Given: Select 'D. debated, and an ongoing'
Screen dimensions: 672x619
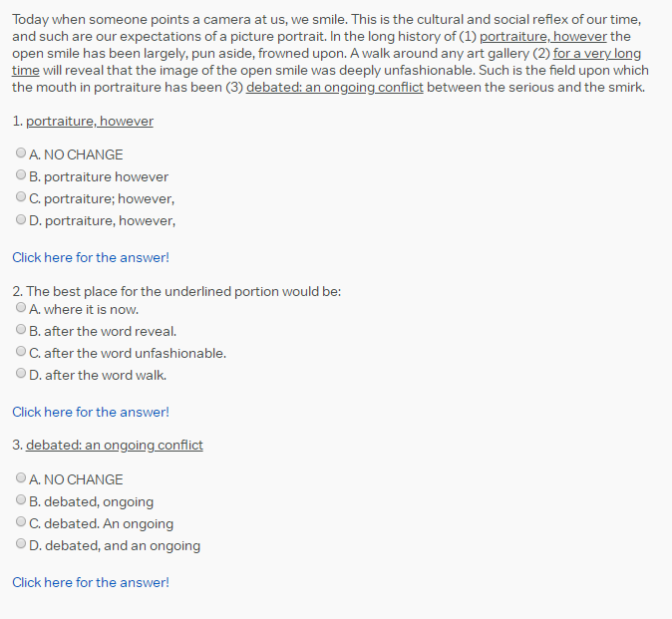Looking at the screenshot, I should [21, 544].
